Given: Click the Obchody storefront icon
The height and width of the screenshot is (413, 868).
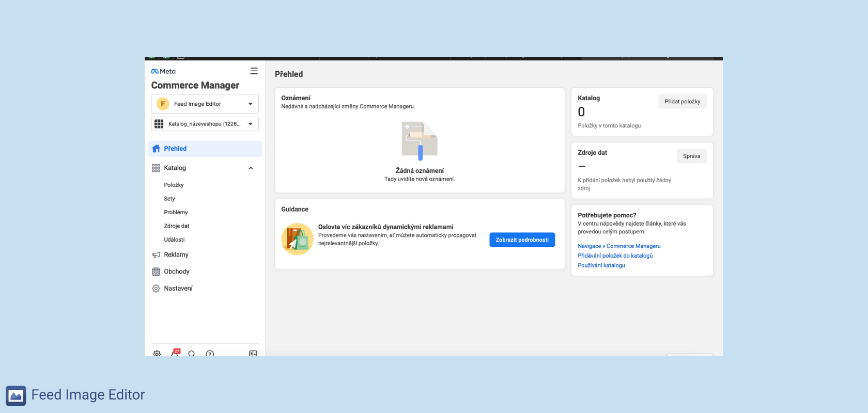Looking at the screenshot, I should tap(156, 272).
